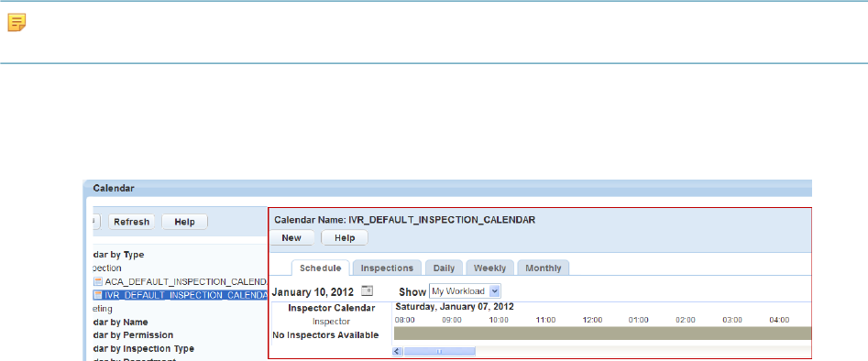The width and height of the screenshot is (868, 361).
Task: Switch to the Inspections tab
Action: [x=387, y=268]
